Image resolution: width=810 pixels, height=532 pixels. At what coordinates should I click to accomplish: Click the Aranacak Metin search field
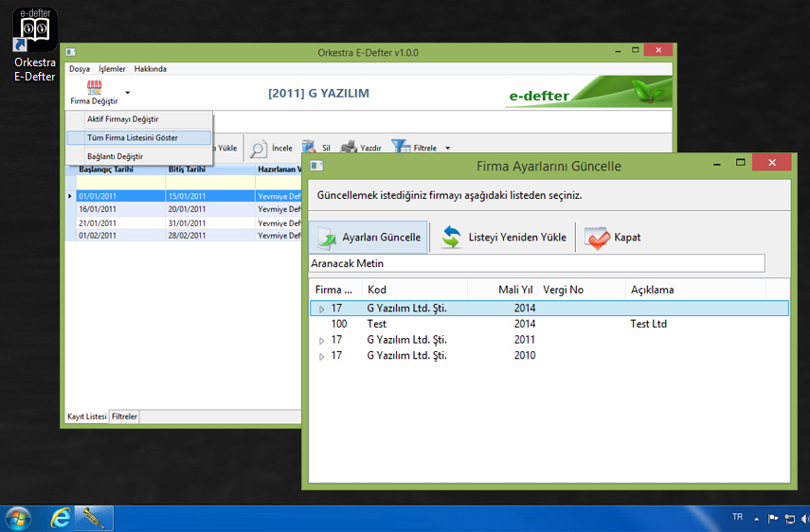tap(536, 263)
